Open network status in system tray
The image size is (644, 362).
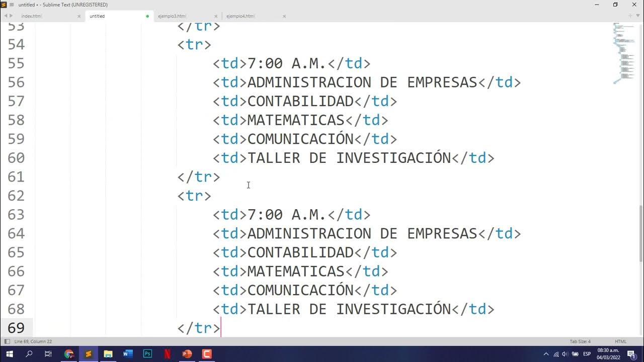[556, 354]
